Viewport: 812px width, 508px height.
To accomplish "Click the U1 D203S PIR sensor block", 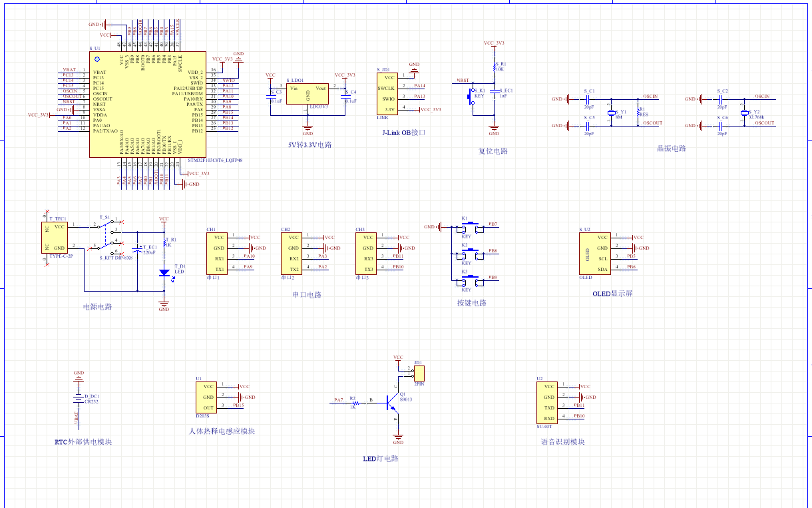I will click(208, 397).
